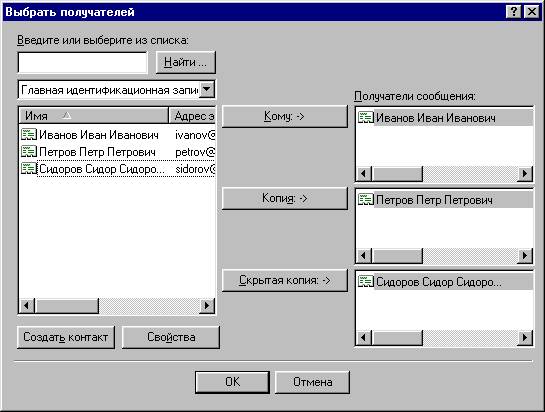Screen dimensions: 545x412
Task: Click the right scroll arrow of Копия box
Action: point(525,256)
